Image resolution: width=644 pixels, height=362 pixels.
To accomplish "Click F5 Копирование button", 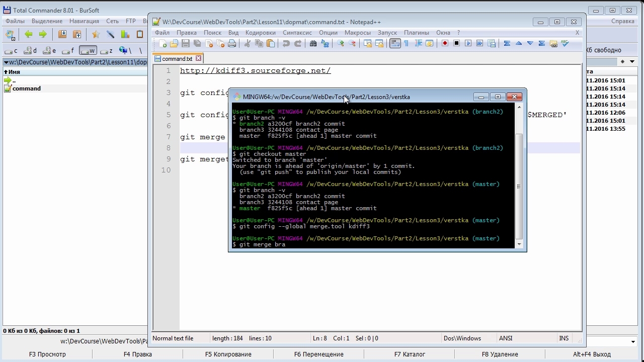I will pyautogui.click(x=228, y=354).
